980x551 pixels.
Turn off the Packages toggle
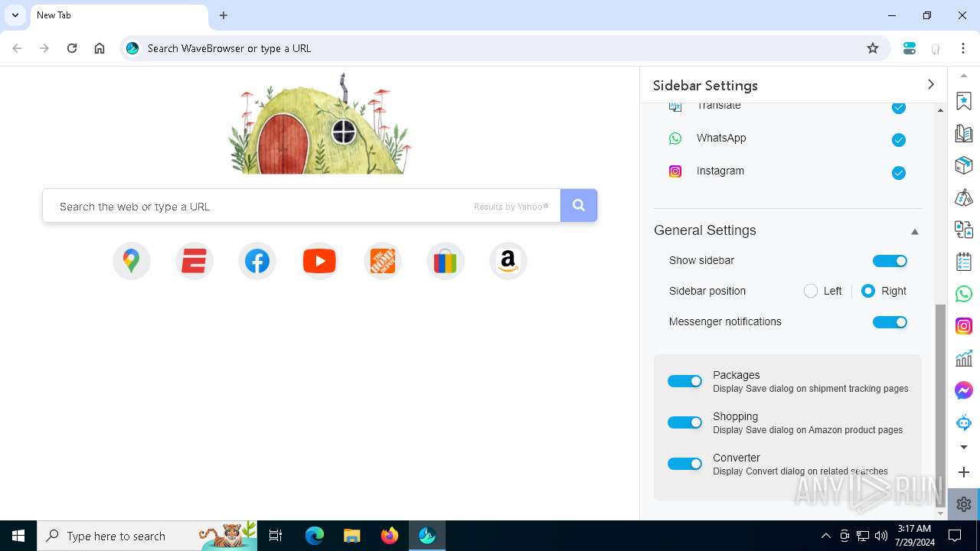(x=684, y=381)
